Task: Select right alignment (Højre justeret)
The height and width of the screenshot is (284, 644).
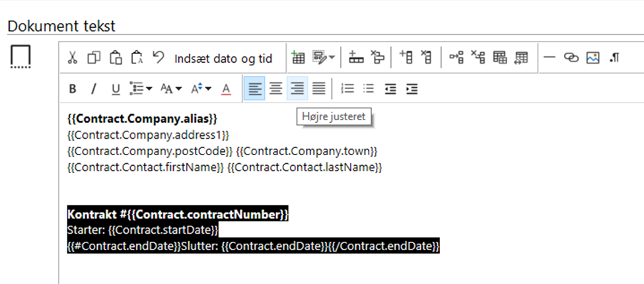Action: click(297, 89)
